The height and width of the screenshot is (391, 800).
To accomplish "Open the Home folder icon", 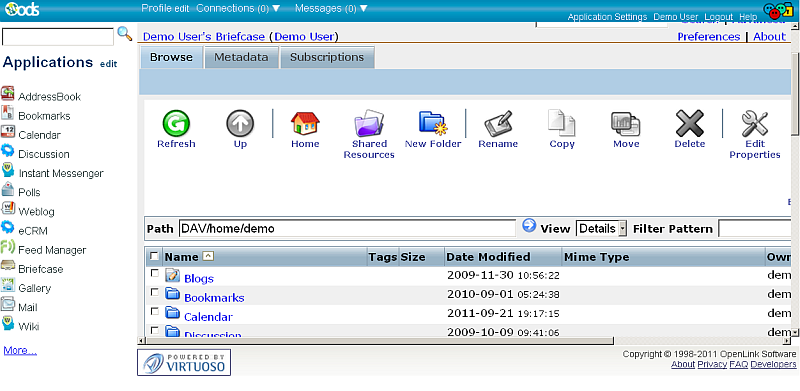I will 305,124.
